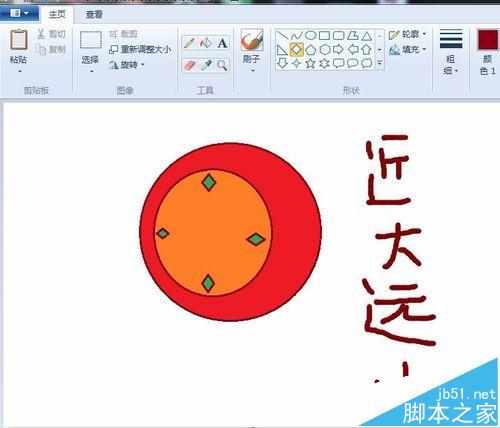Switch to the 查看 view tab
500x428 pixels.
(x=94, y=15)
